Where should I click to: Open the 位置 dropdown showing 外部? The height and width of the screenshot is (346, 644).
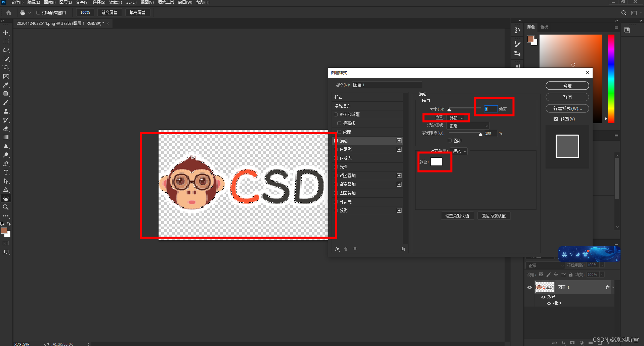(x=456, y=118)
